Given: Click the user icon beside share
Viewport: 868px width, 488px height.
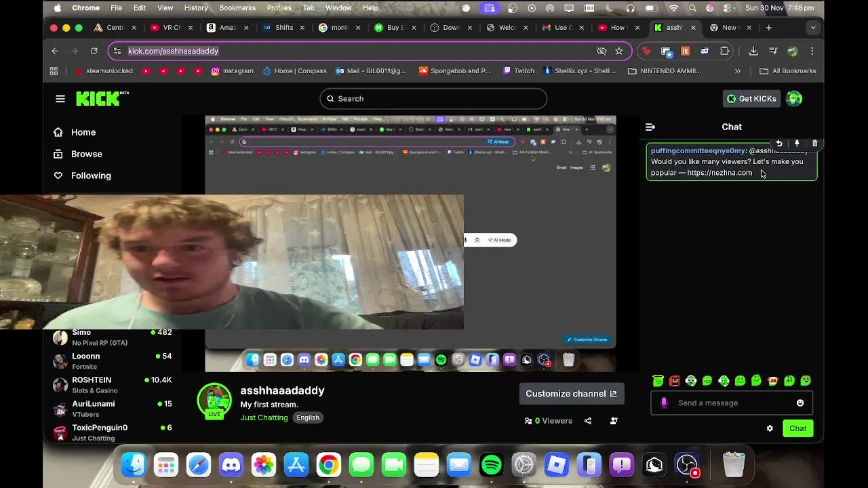Looking at the screenshot, I should pyautogui.click(x=614, y=421).
